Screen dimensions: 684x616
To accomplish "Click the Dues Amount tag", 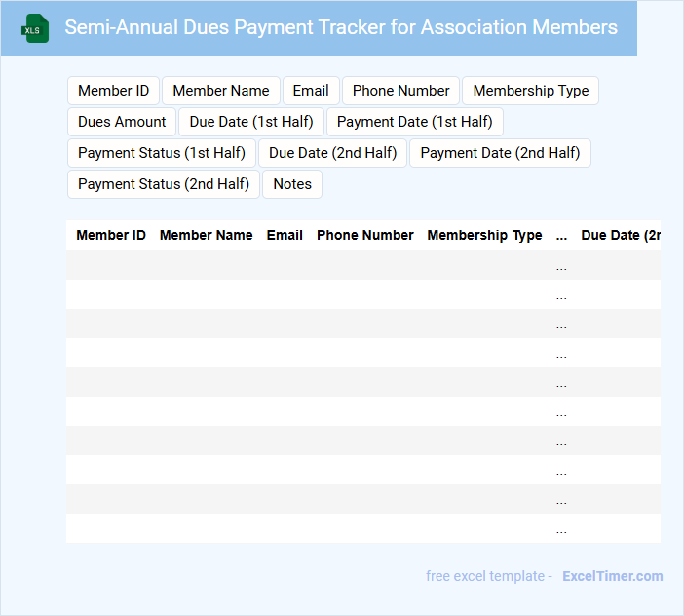I will pyautogui.click(x=122, y=122).
